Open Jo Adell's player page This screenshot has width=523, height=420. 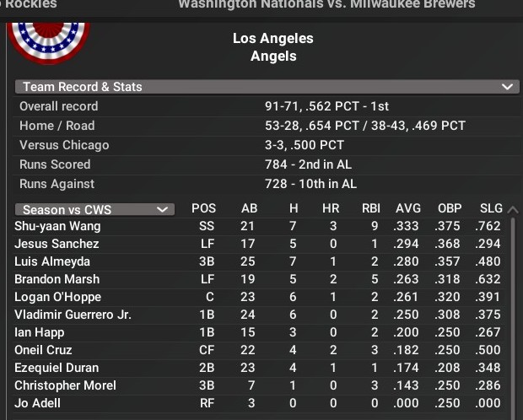pyautogui.click(x=35, y=403)
